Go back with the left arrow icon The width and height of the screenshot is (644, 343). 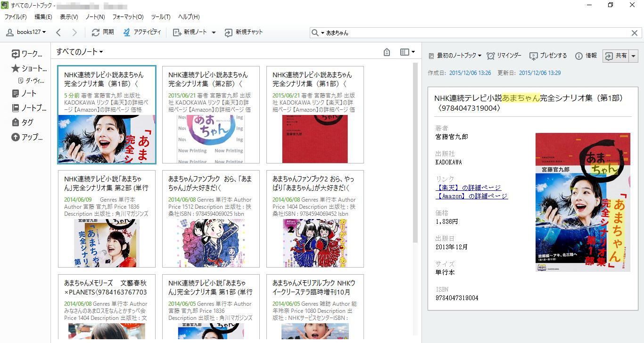tap(58, 32)
